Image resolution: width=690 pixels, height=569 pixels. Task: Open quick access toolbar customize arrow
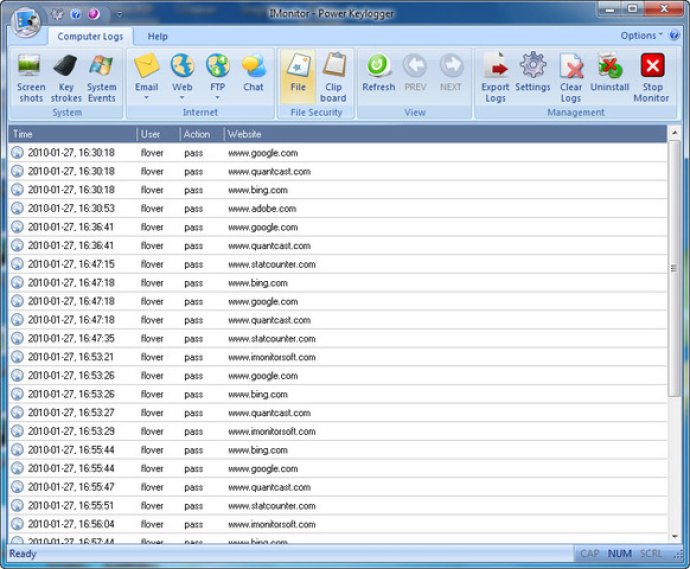pyautogui.click(x=119, y=15)
